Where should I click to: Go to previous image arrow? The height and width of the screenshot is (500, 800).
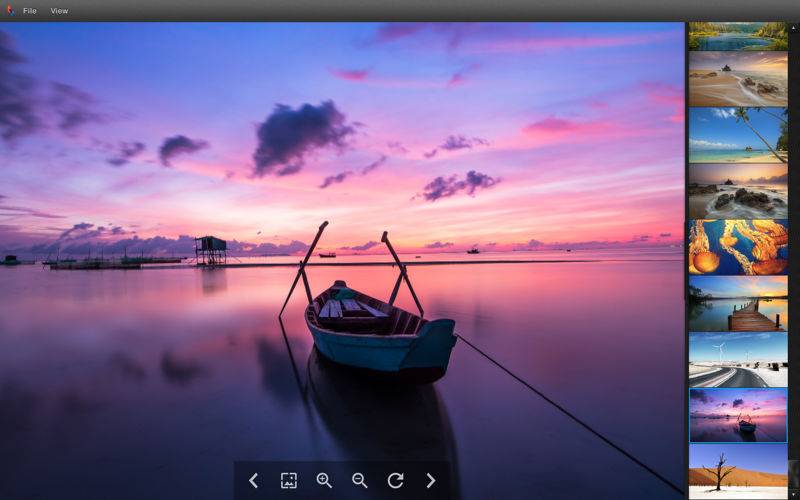click(253, 480)
